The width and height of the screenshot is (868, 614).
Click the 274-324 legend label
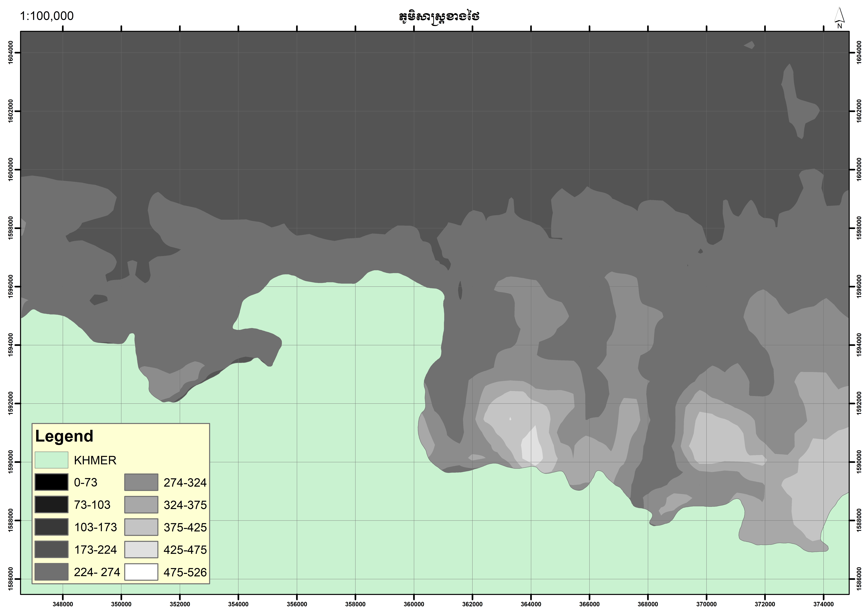pos(185,483)
